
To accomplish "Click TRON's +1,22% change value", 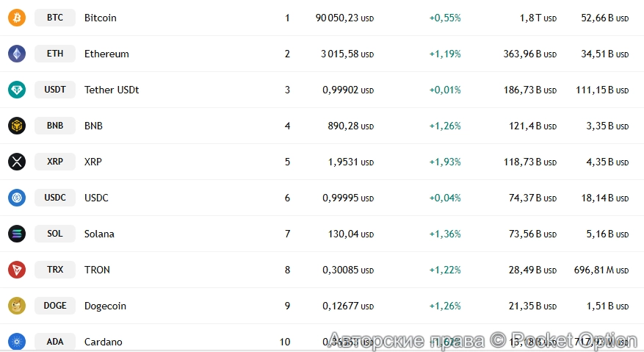I will click(445, 270).
